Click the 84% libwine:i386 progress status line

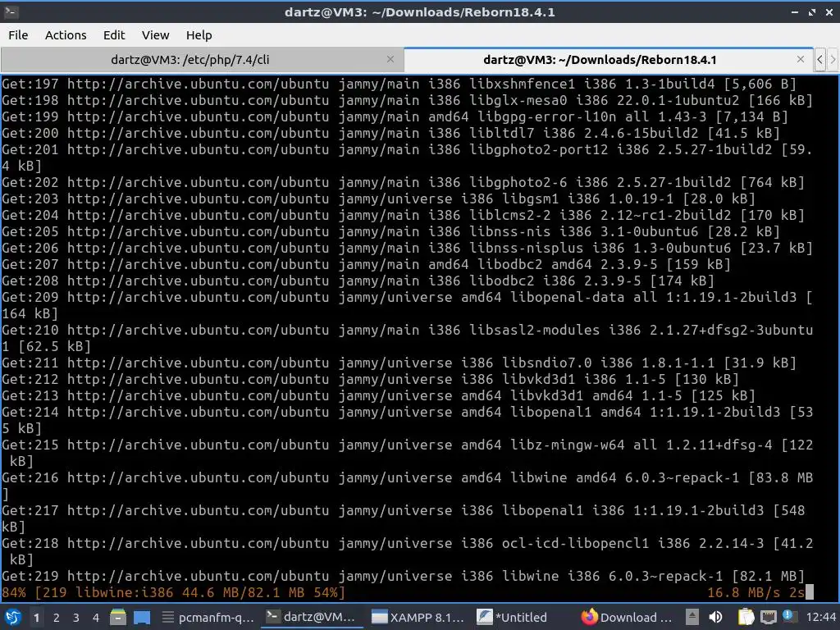174,592
